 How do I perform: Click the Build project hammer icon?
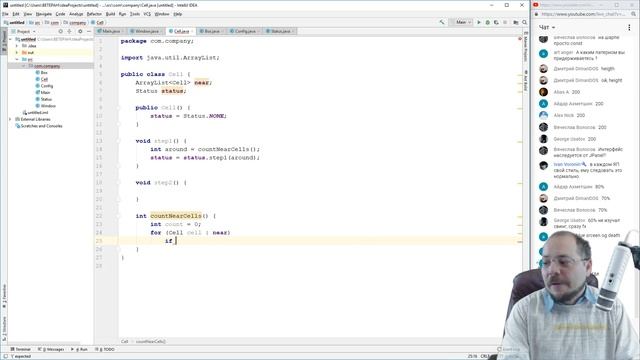(x=442, y=22)
